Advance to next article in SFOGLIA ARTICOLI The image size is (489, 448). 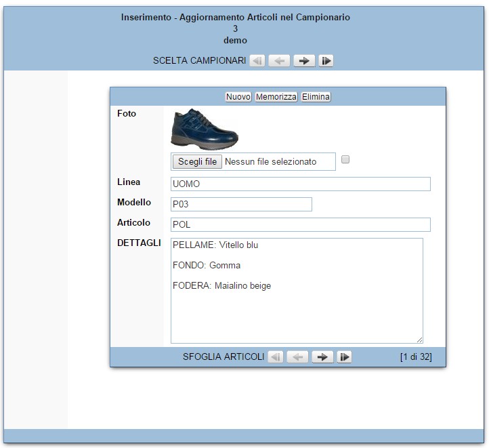pyautogui.click(x=322, y=357)
